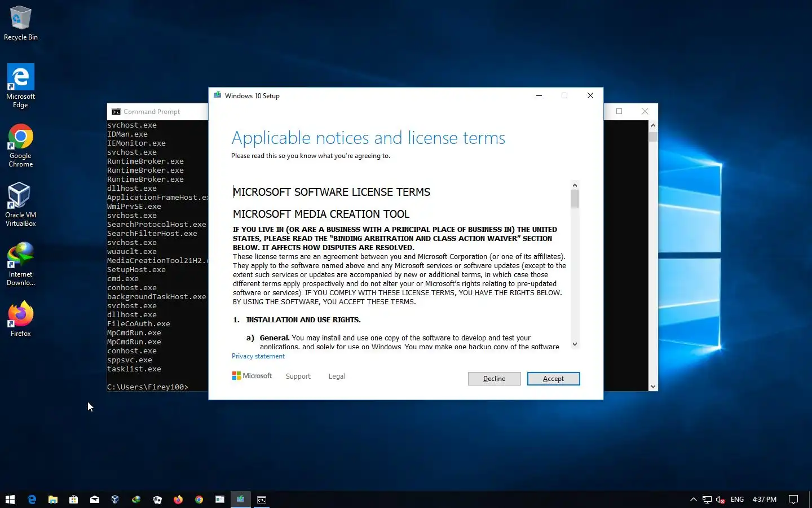Image resolution: width=812 pixels, height=508 pixels.
Task: Click WmiPrvSE.exe in Command Prompt output
Action: [134, 206]
